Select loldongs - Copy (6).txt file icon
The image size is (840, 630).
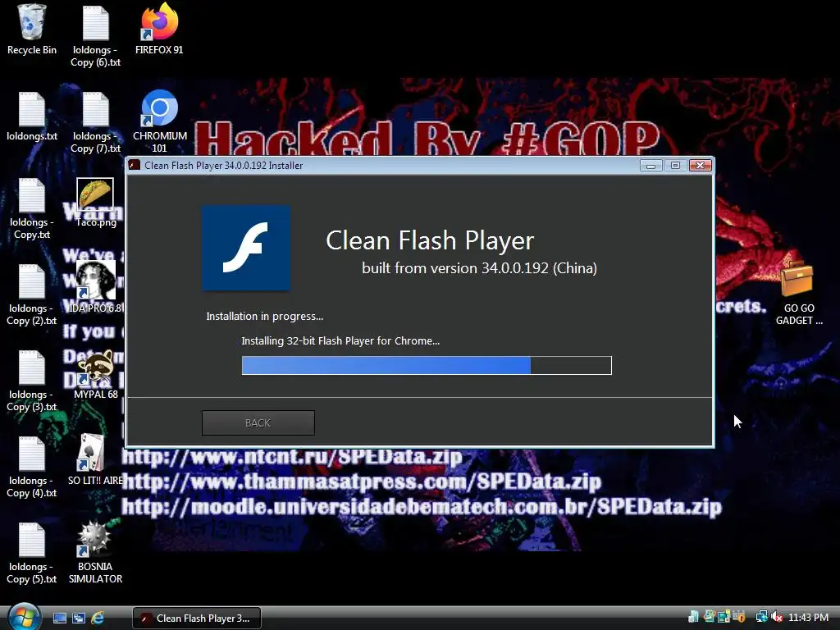[x=95, y=36]
